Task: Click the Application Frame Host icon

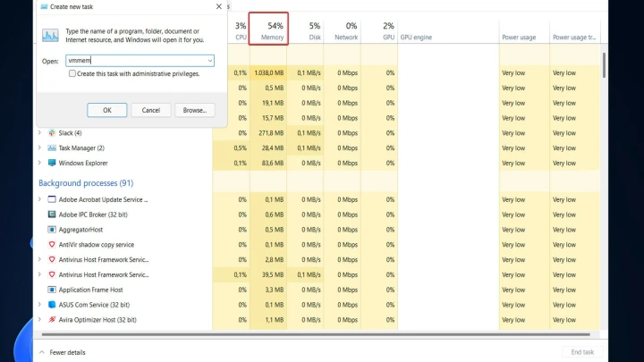Action: [52, 290]
